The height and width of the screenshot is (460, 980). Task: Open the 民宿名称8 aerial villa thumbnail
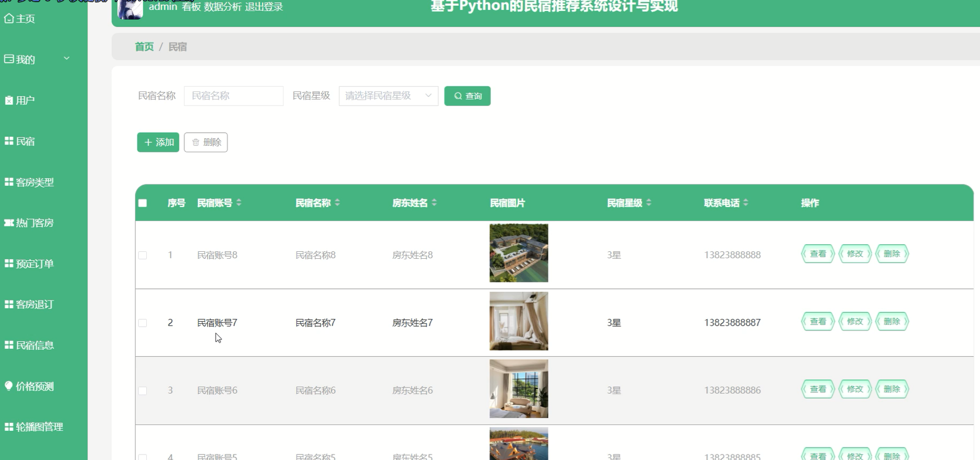(x=519, y=253)
